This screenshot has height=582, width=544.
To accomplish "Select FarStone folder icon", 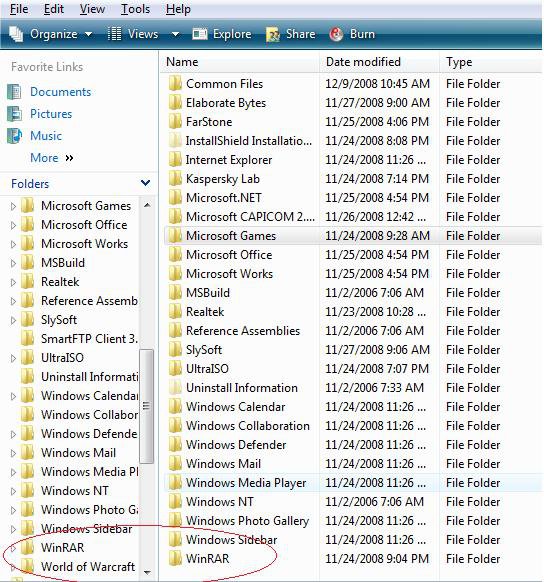I will (x=175, y=121).
